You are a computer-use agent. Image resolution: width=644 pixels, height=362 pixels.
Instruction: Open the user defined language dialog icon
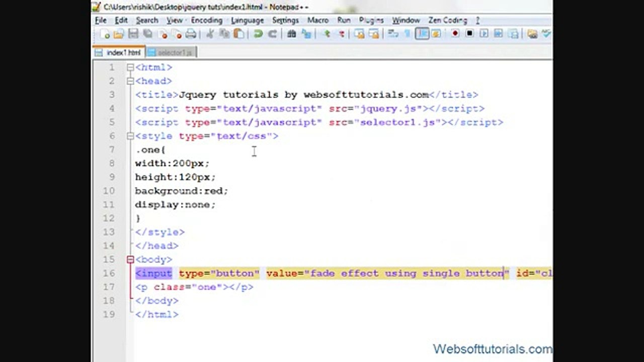point(436,34)
